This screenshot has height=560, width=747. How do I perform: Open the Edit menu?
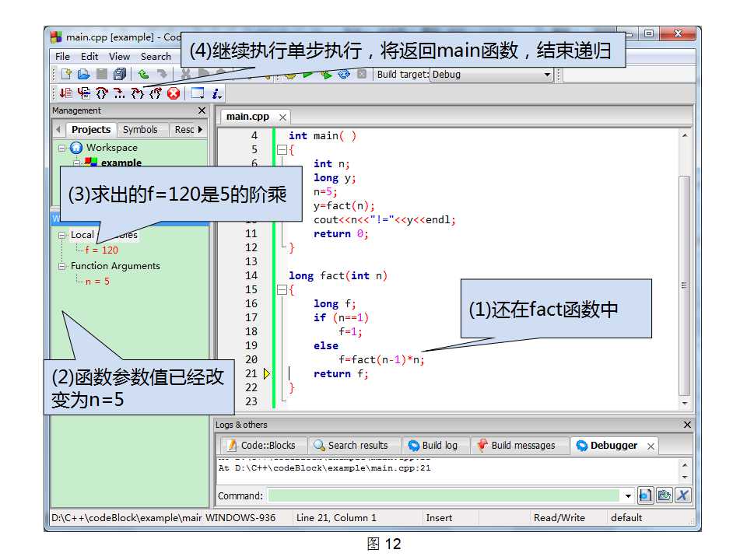point(89,57)
